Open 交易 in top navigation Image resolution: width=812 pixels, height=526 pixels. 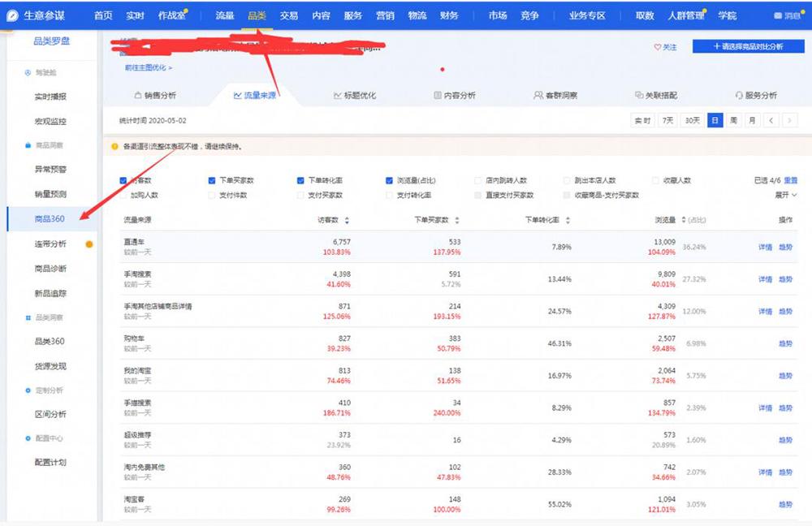tap(288, 15)
